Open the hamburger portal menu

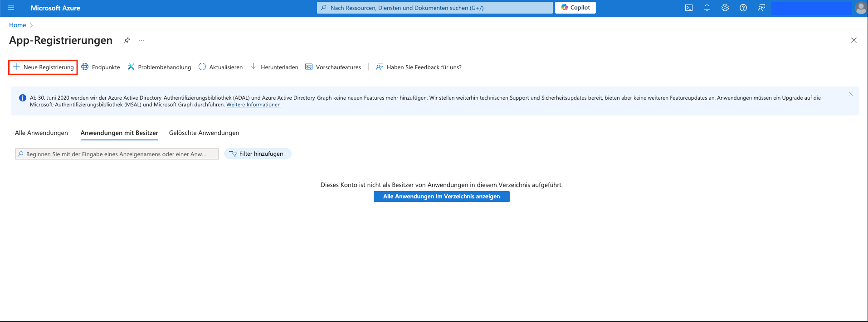[11, 8]
